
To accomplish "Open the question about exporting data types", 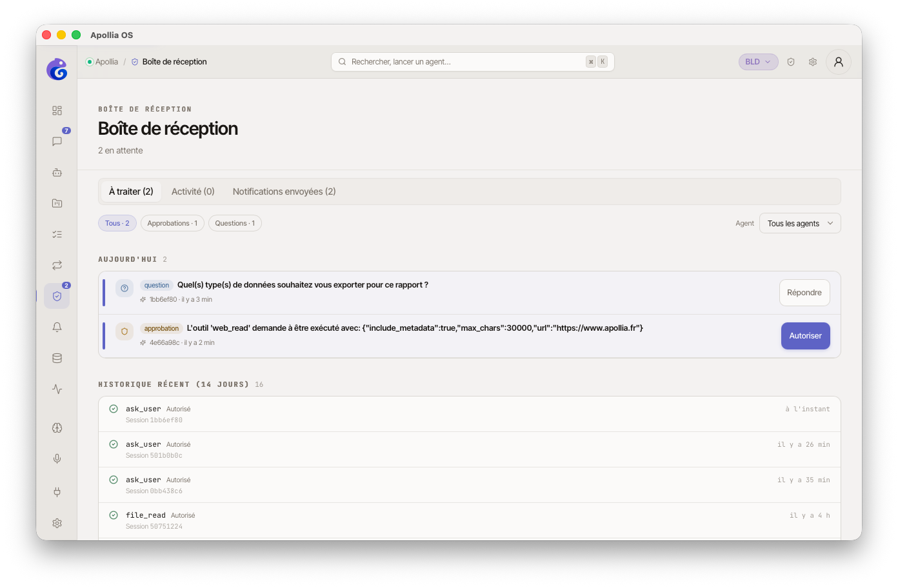I will tap(470, 293).
